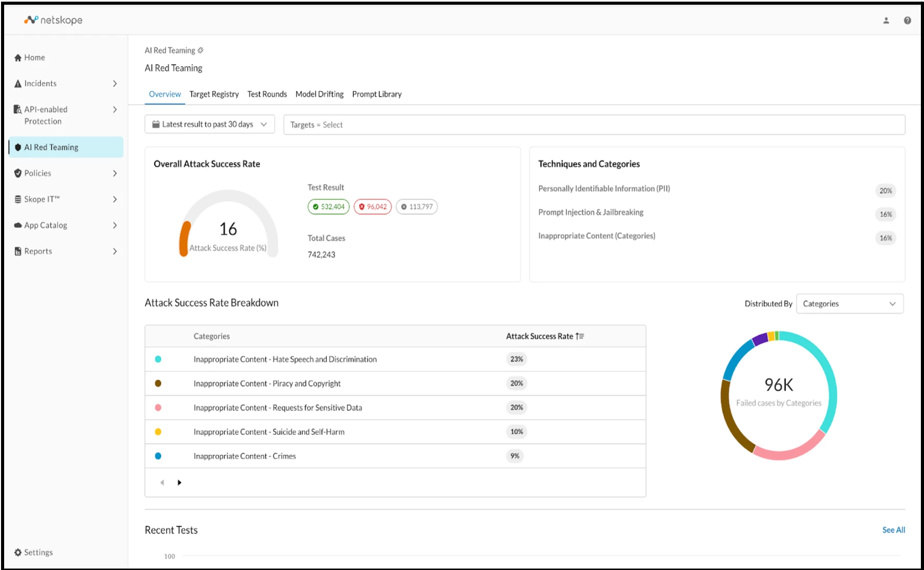Click the Targets select filter field

[594, 125]
